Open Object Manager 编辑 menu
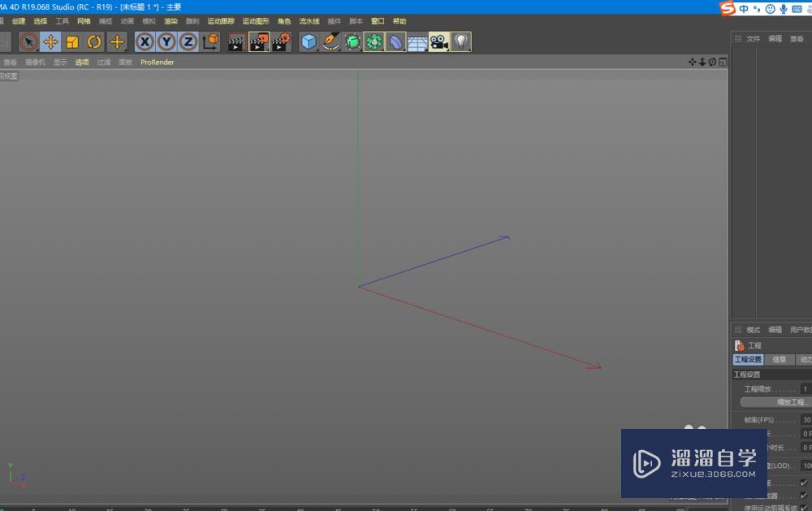The image size is (812, 511). 775,39
